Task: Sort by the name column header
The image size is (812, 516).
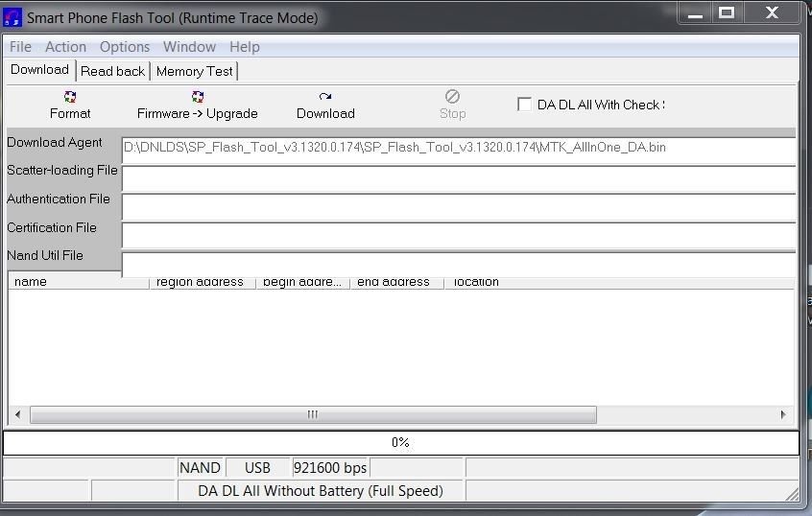Action: point(80,282)
